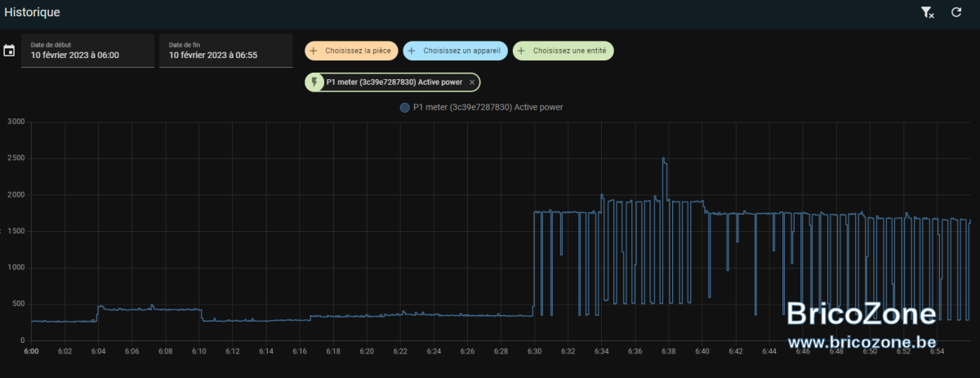Open the Choisissez un appareil selector

tap(455, 51)
